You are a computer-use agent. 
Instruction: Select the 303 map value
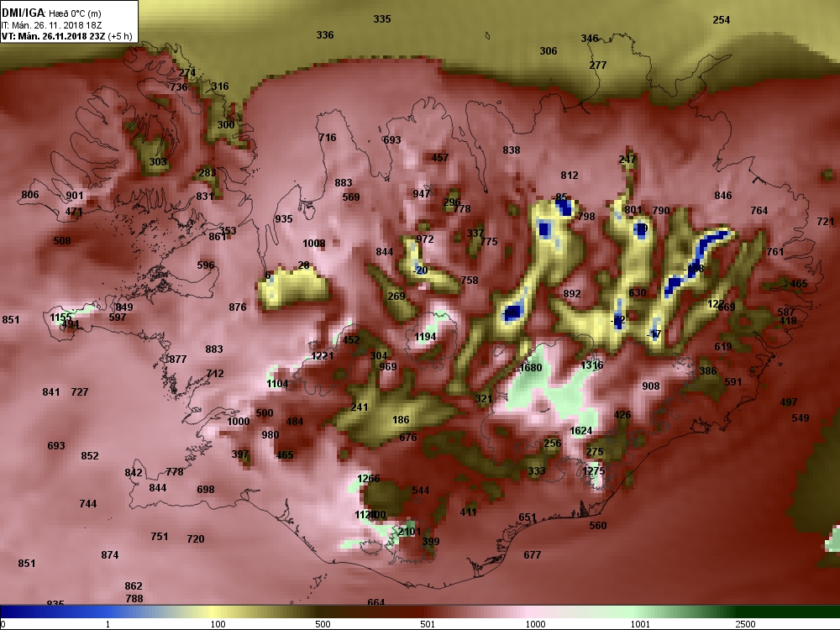(x=158, y=162)
